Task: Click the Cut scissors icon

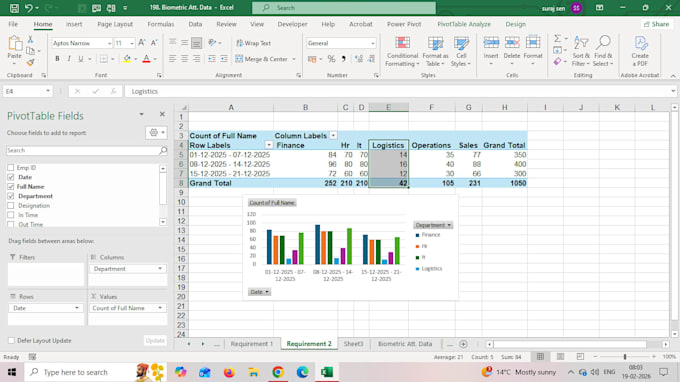Action: 30,39
